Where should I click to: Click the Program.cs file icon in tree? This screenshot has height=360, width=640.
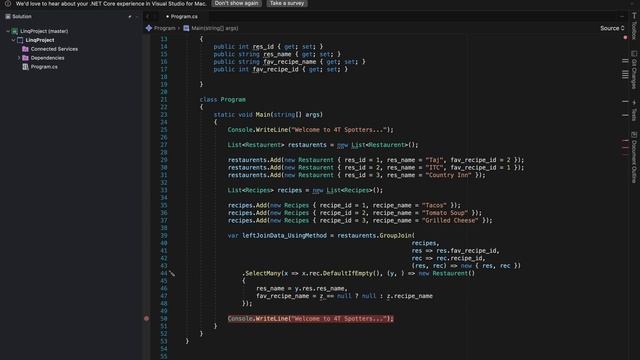[25, 67]
